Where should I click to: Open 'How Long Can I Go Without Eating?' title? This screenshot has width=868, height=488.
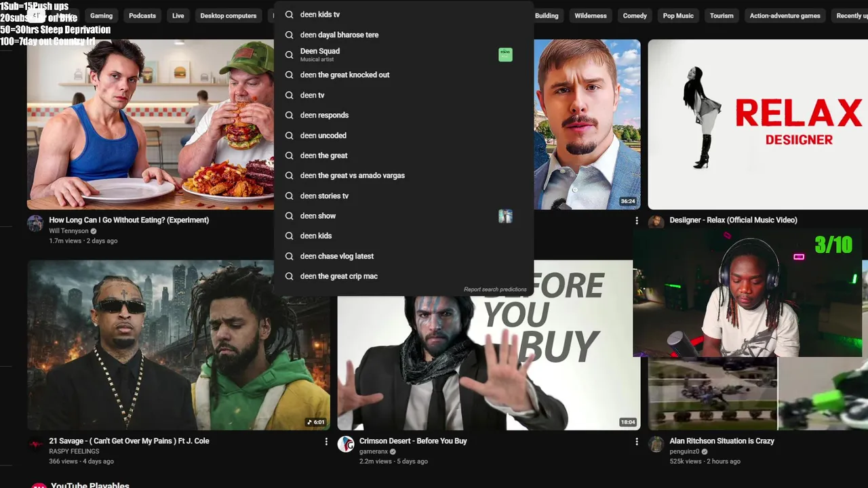pos(129,220)
